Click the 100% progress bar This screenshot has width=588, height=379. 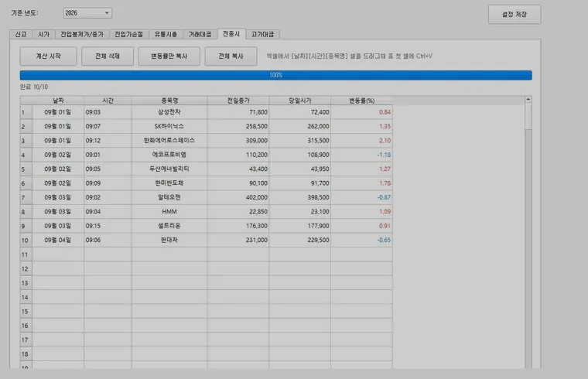(276, 75)
